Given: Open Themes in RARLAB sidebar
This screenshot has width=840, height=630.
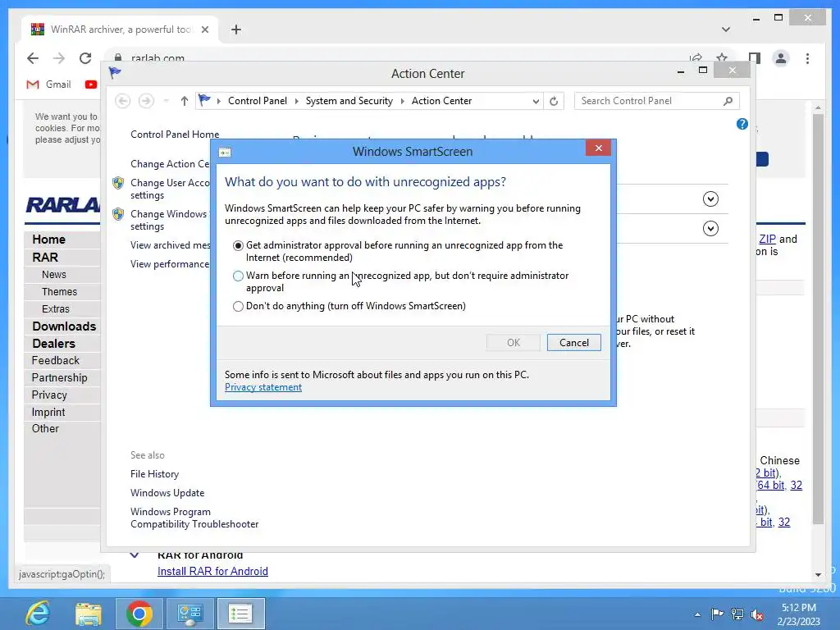Looking at the screenshot, I should pos(59,292).
